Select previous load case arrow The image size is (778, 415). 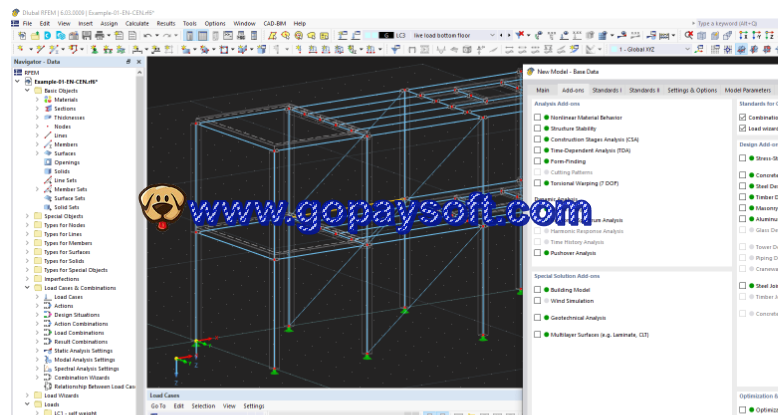[501, 35]
